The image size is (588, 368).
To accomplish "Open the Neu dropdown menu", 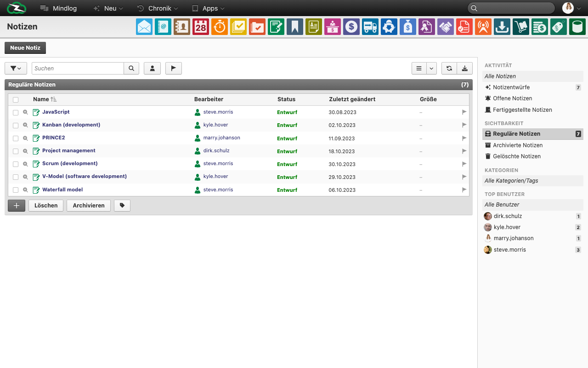I will [x=108, y=8].
